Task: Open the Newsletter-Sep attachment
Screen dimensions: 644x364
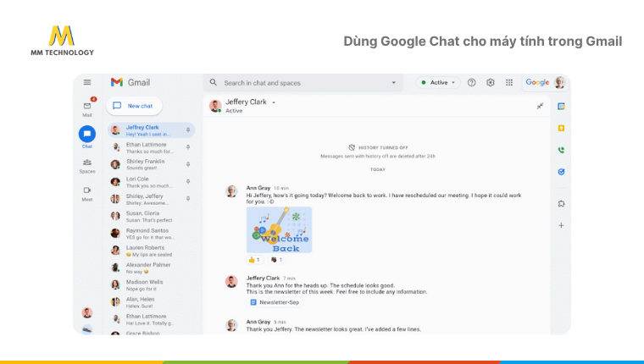Action: [x=275, y=302]
